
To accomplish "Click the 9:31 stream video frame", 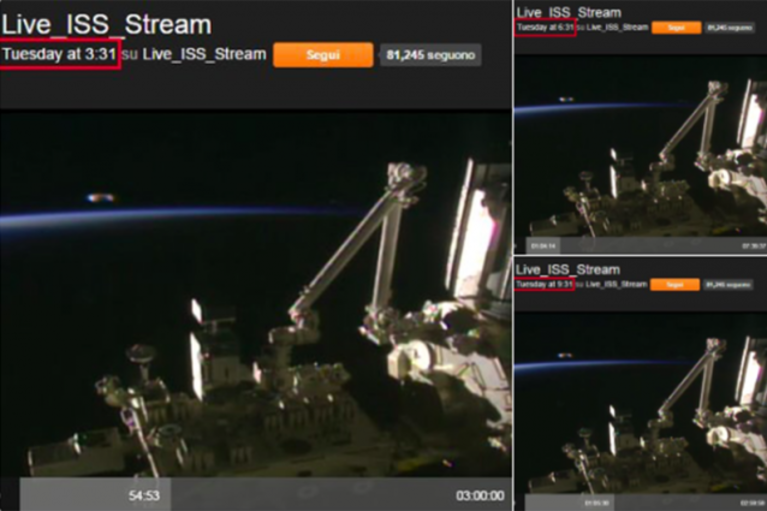I will 641,403.
